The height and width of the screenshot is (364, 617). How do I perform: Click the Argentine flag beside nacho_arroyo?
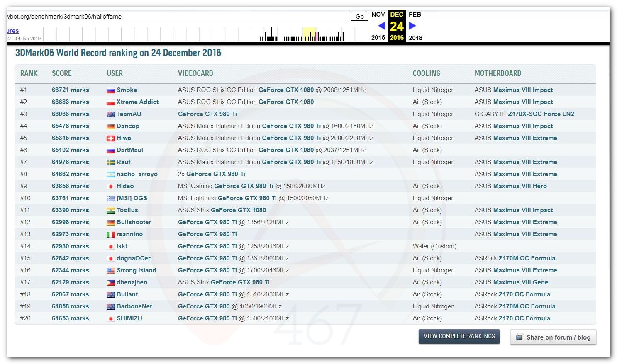[x=110, y=175]
